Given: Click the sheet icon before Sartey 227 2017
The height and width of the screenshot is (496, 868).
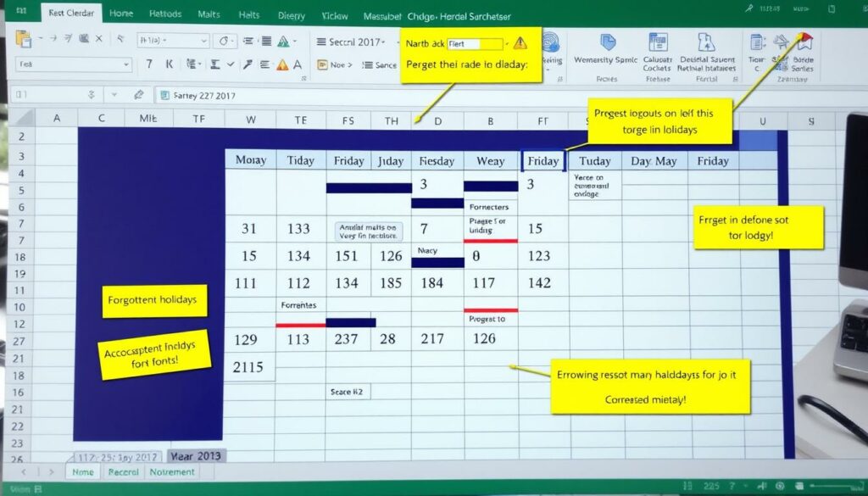Looking at the screenshot, I should point(164,96).
